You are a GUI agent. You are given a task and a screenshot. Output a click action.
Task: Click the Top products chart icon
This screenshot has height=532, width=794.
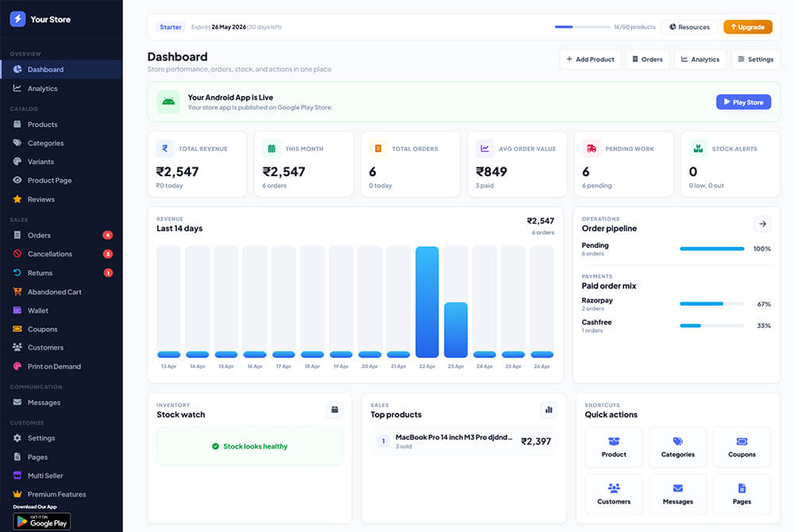tap(548, 410)
